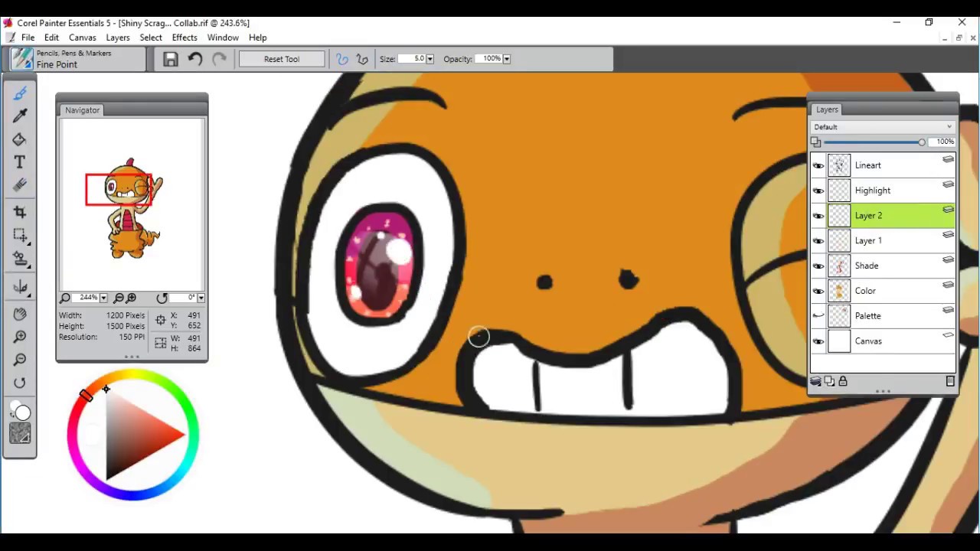Hide the Lineart layer
980x551 pixels.
tap(818, 165)
